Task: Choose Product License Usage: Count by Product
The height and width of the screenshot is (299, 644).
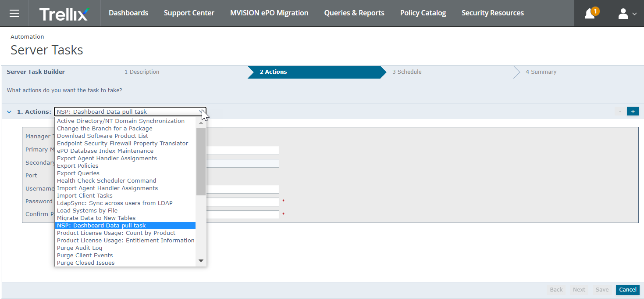Action: (125, 233)
